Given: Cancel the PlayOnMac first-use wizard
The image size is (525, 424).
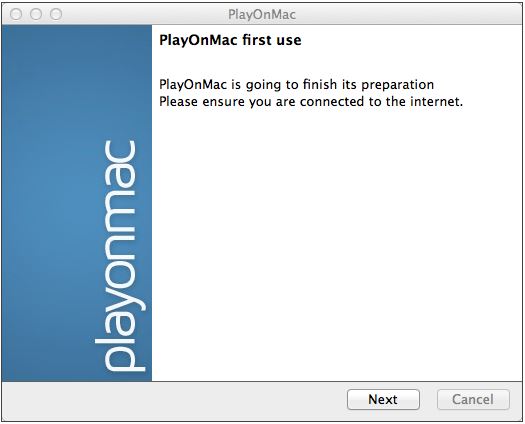Looking at the screenshot, I should click(473, 399).
